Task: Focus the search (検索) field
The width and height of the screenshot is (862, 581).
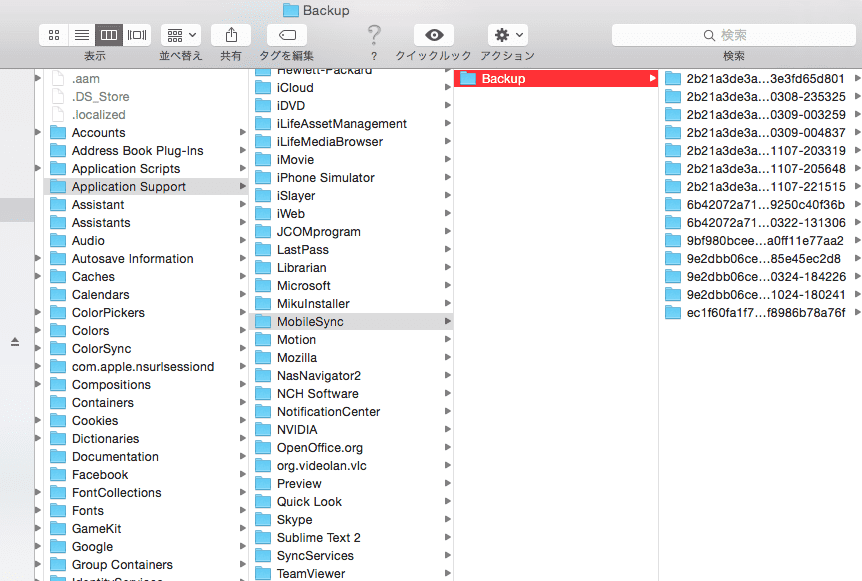Action: (733, 35)
